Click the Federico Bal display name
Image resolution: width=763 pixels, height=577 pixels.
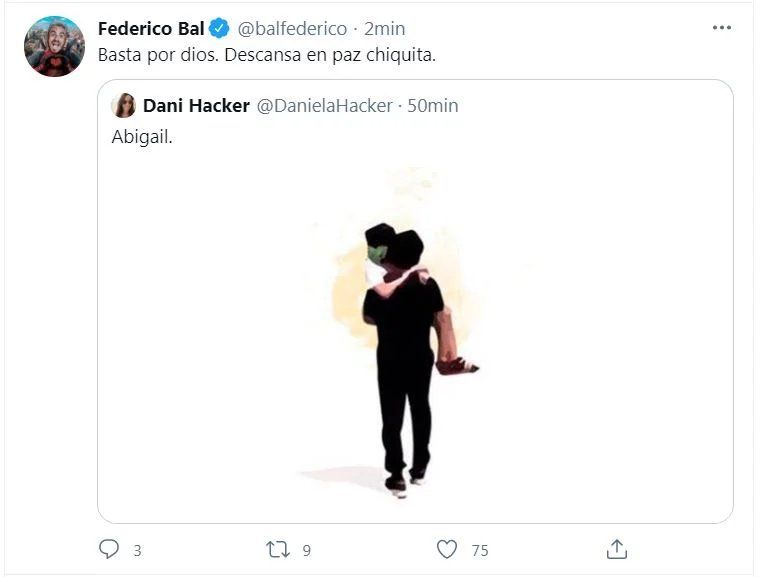click(150, 29)
